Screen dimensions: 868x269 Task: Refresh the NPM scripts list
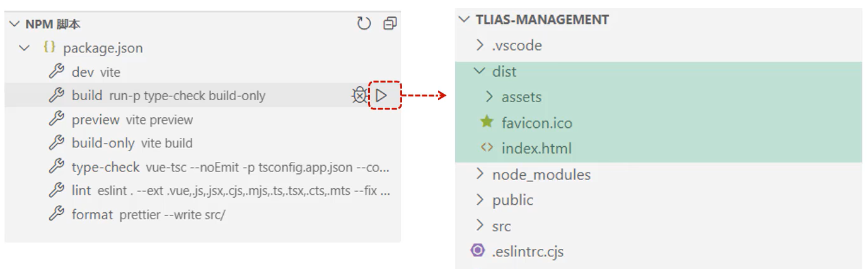(x=364, y=24)
